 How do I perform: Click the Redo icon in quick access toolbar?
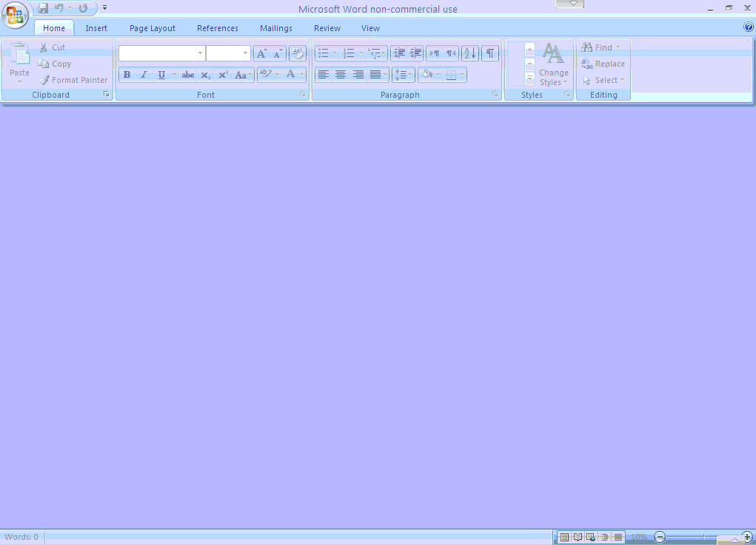tap(83, 8)
